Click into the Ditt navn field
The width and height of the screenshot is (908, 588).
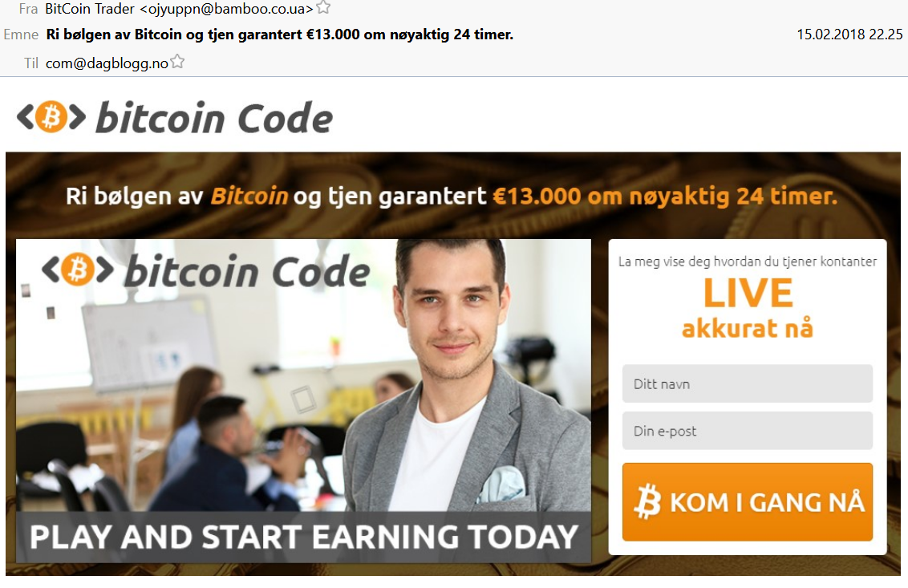747,383
